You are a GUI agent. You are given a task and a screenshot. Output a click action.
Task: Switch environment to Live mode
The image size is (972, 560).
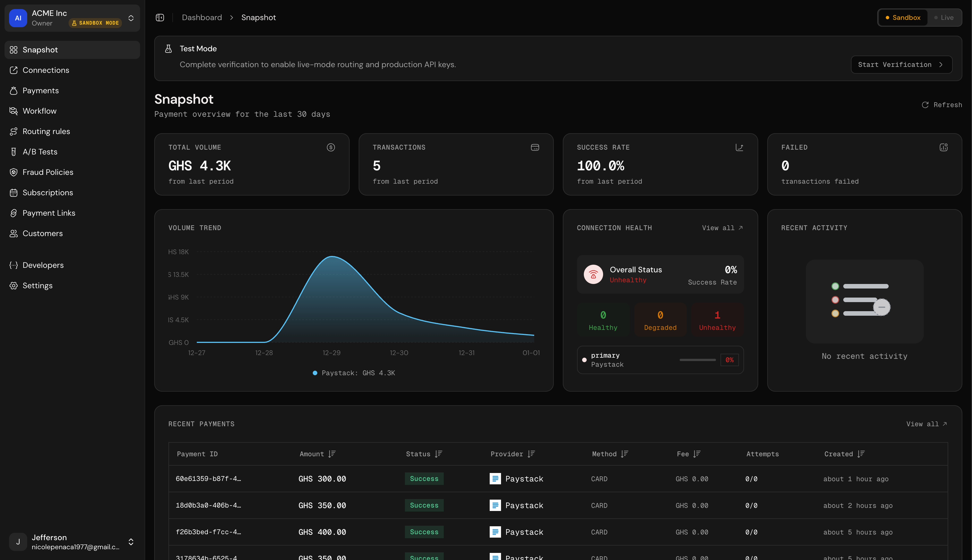point(944,18)
